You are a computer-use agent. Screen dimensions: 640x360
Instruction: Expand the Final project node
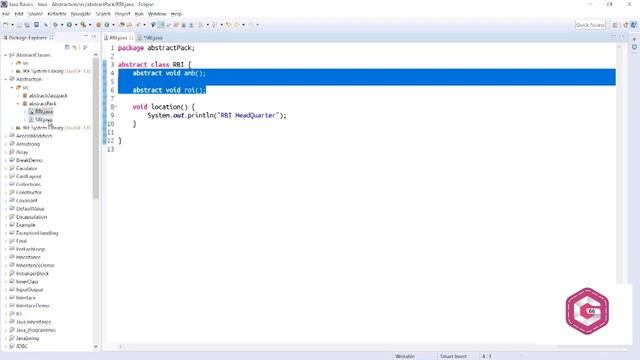[6, 241]
